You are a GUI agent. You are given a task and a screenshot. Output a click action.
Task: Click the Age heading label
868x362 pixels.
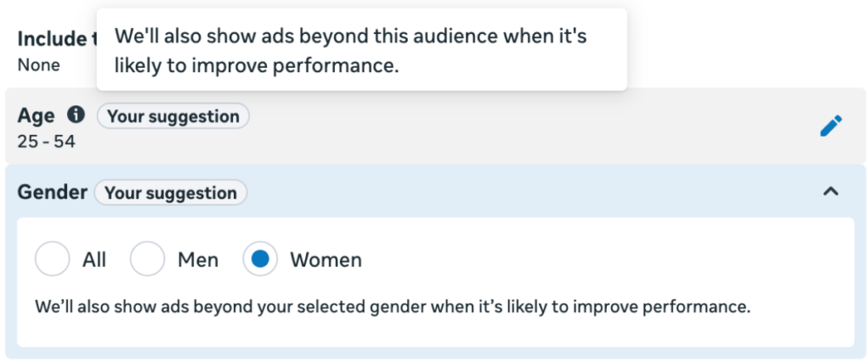click(36, 115)
